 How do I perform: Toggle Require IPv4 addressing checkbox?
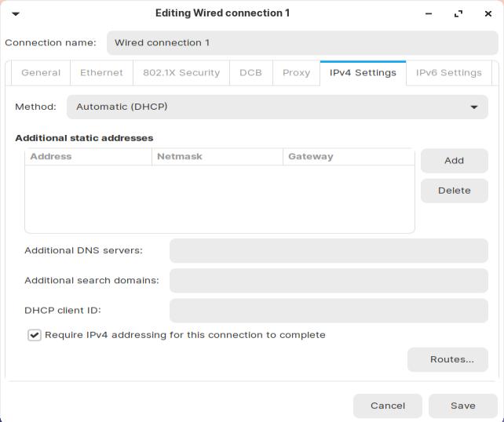click(35, 335)
